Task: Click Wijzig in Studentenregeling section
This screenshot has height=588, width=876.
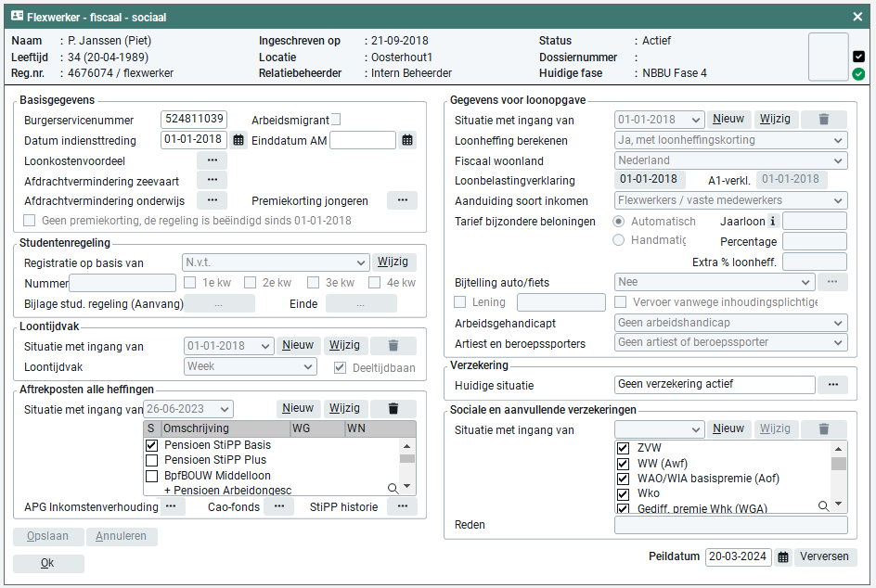Action: click(393, 262)
